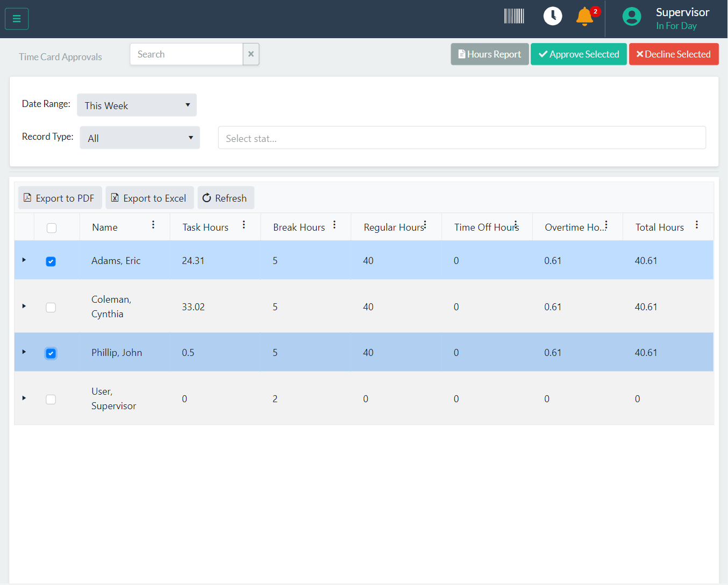Expand the User, Supervisor row details

point(24,398)
